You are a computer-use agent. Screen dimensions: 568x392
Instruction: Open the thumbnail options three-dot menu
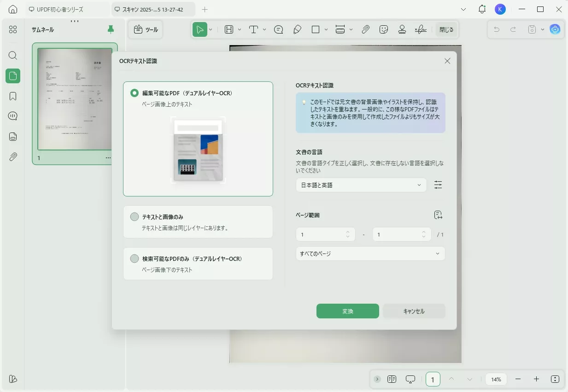(x=108, y=158)
